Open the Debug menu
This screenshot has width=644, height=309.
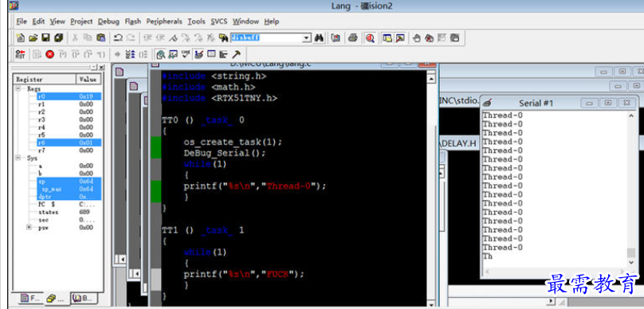point(108,22)
